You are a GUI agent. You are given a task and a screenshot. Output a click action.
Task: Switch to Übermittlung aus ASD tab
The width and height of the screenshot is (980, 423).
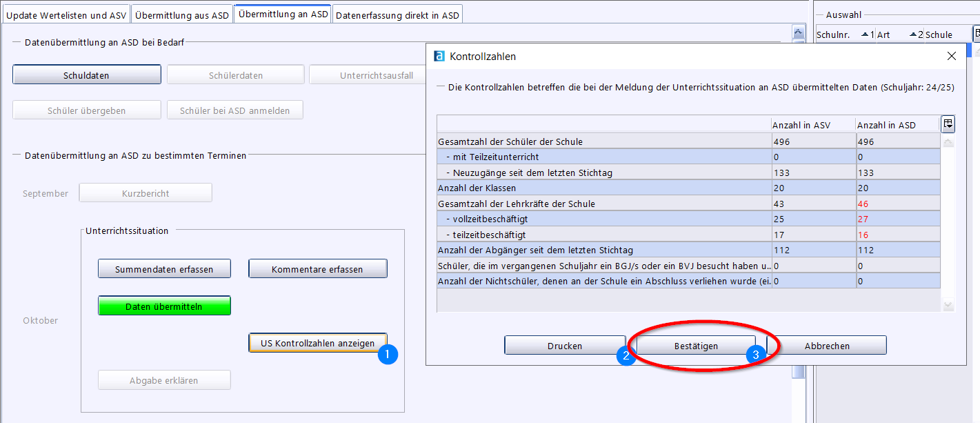(x=182, y=14)
